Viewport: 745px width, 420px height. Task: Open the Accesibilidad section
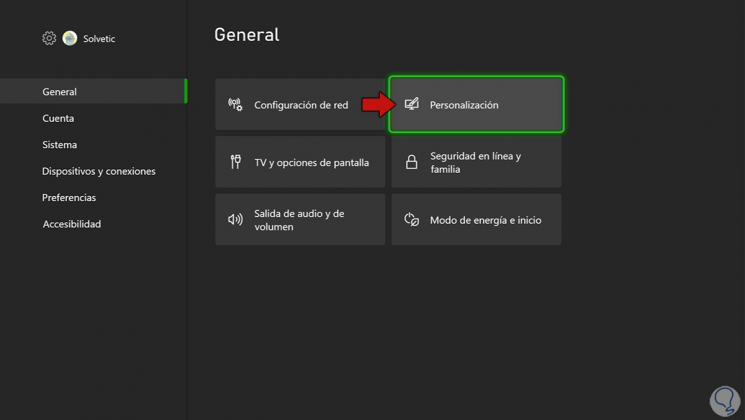tap(72, 224)
